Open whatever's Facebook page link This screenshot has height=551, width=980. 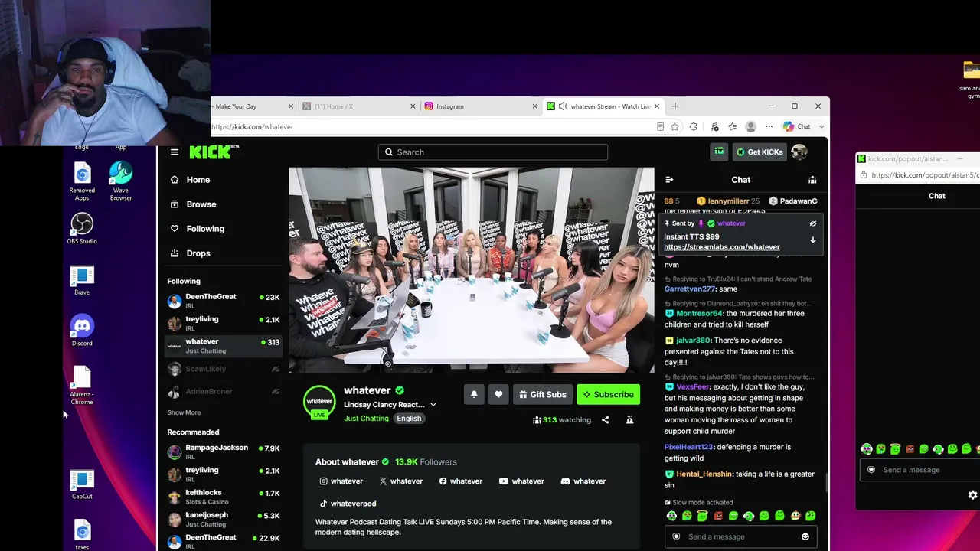coord(461,481)
